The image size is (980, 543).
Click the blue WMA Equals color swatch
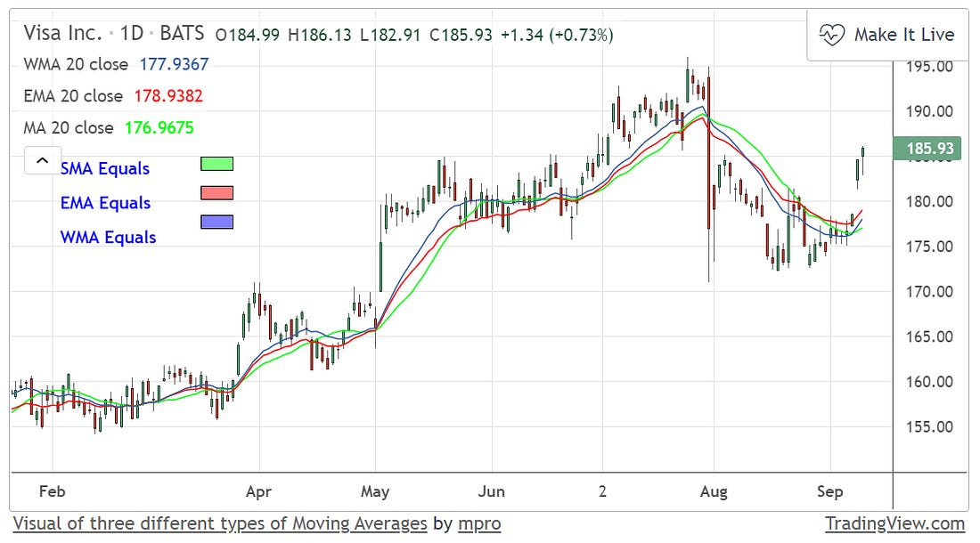tap(216, 222)
